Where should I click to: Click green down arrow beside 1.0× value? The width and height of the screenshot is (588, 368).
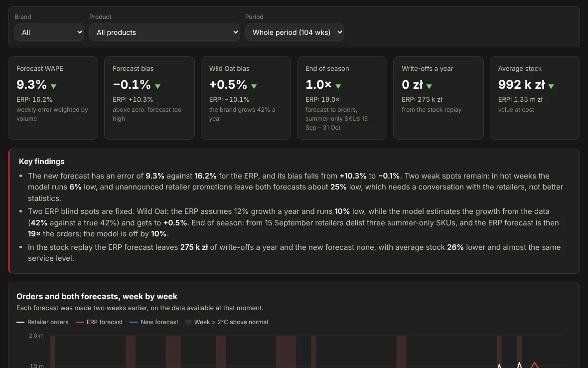click(x=338, y=86)
